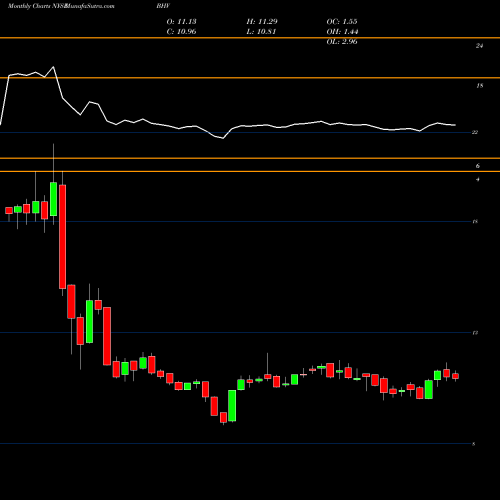Click the tallest red candlestick of the crash
The width and height of the screenshot is (500, 500).
pos(62,237)
